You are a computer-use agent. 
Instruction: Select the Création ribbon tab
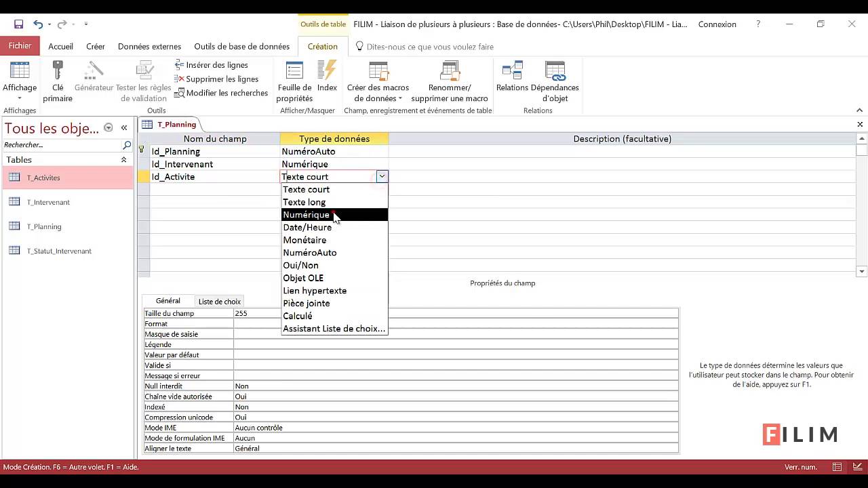tap(323, 47)
